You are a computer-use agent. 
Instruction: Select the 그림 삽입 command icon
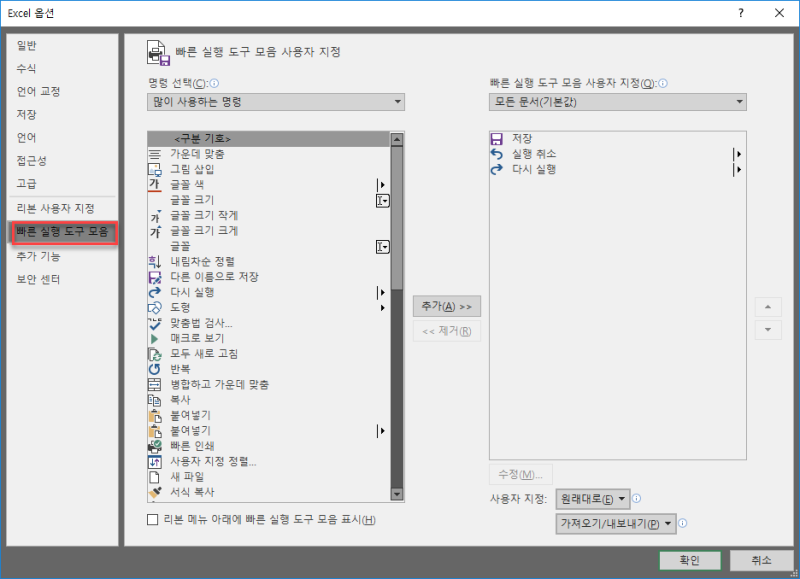(x=155, y=169)
